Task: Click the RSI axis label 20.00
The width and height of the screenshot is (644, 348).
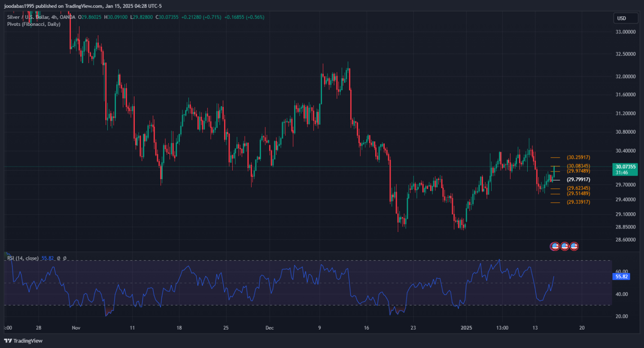Action: tap(622, 317)
